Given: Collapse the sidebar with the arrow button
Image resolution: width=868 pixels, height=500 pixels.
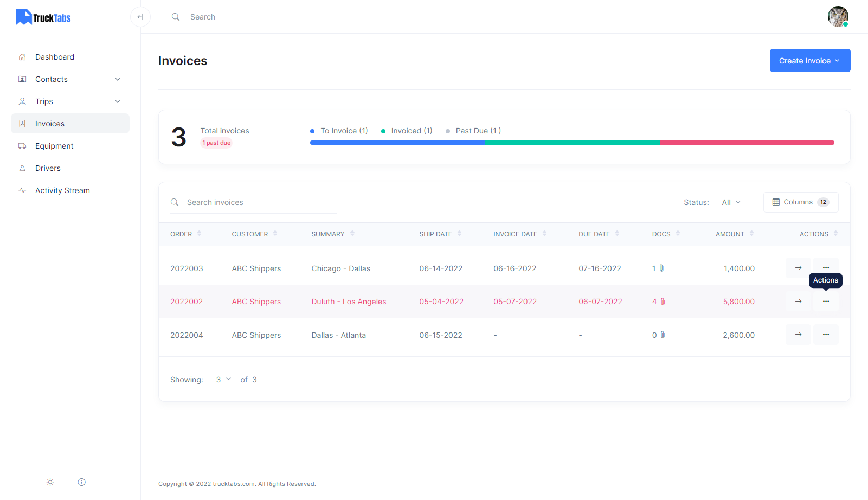Looking at the screenshot, I should pyautogui.click(x=140, y=17).
